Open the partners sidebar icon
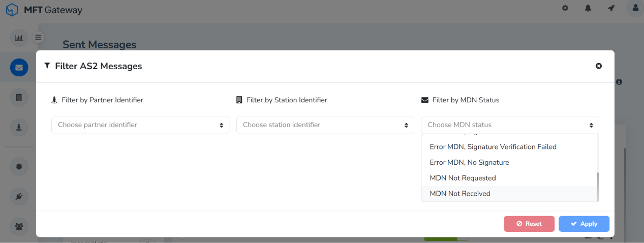 point(19,128)
